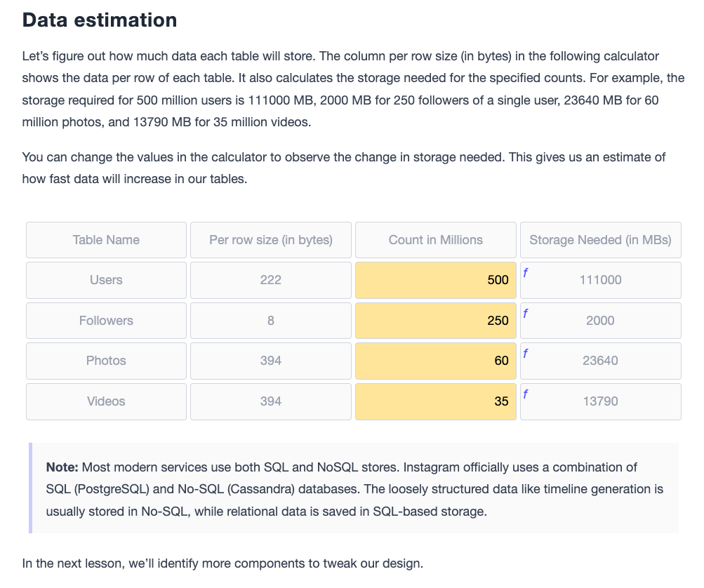The height and width of the screenshot is (588, 704).
Task: Click the Photos row 394 size cell
Action: pyautogui.click(x=271, y=361)
